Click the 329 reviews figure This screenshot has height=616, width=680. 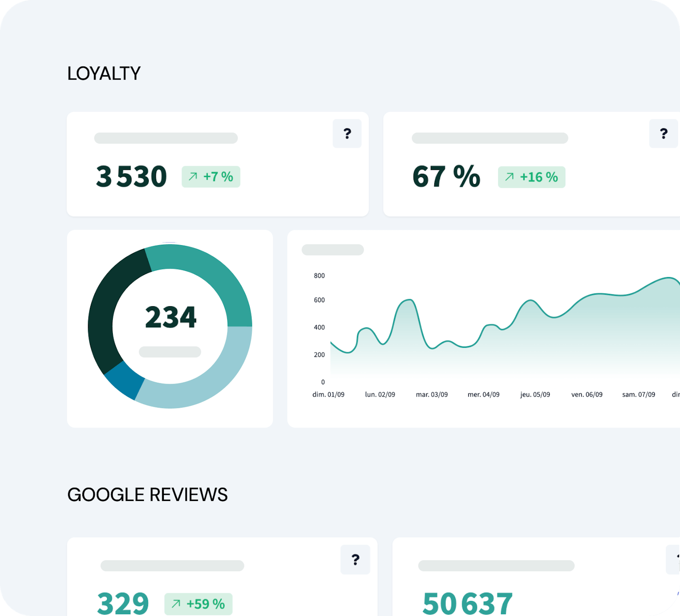[x=123, y=603]
